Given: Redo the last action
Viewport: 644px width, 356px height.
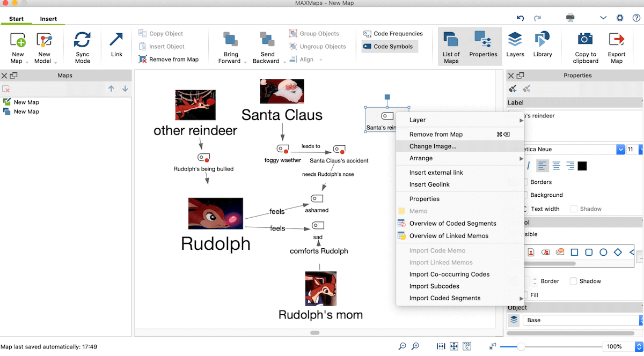Looking at the screenshot, I should 537,18.
